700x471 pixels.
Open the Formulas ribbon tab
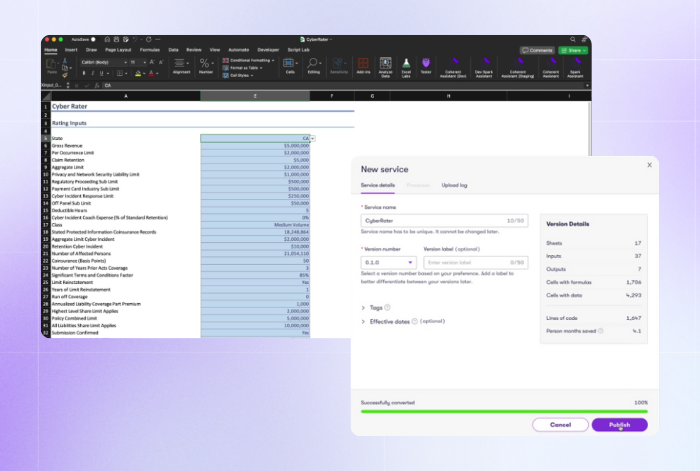[150, 50]
